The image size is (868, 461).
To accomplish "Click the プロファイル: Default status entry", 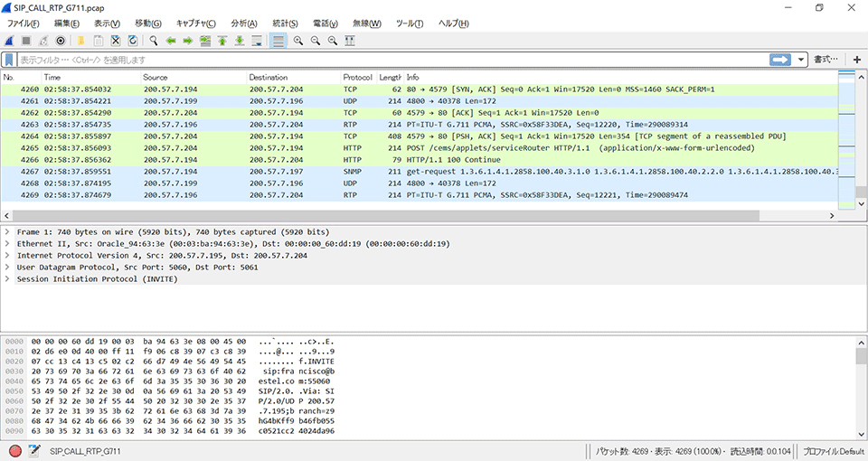I will pyautogui.click(x=833, y=451).
